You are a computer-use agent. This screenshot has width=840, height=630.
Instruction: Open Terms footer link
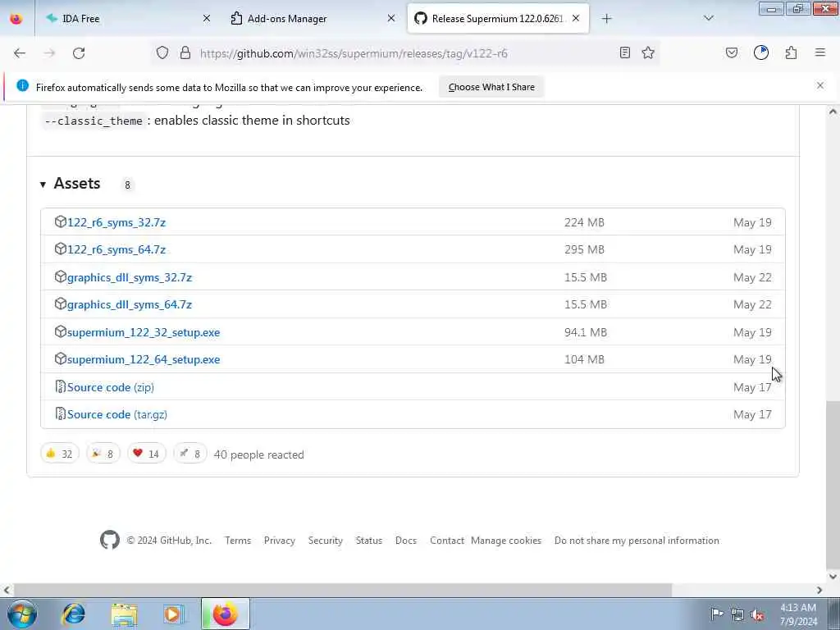[x=238, y=541]
